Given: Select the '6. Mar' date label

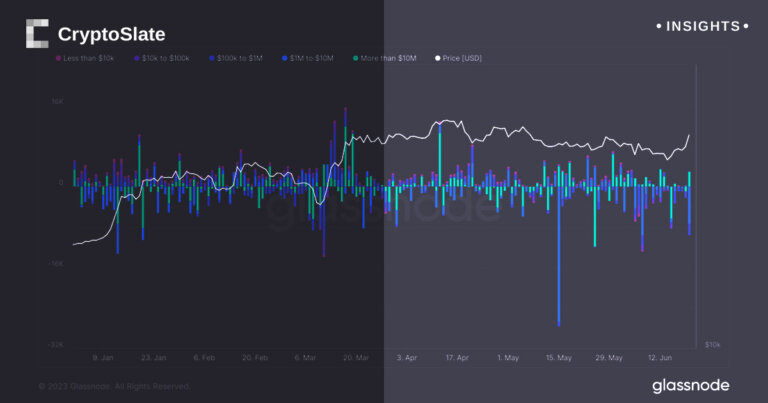Looking at the screenshot, I should [305, 358].
